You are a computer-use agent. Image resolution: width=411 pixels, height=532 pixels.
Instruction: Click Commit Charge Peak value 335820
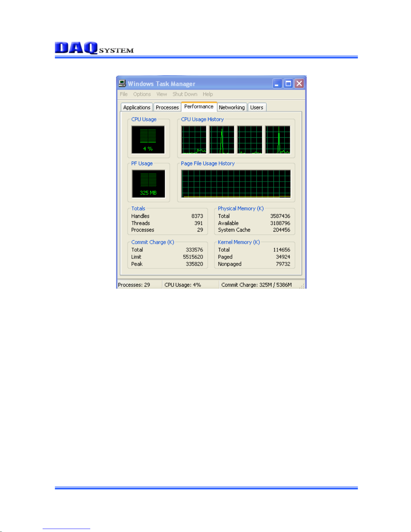[194, 264]
